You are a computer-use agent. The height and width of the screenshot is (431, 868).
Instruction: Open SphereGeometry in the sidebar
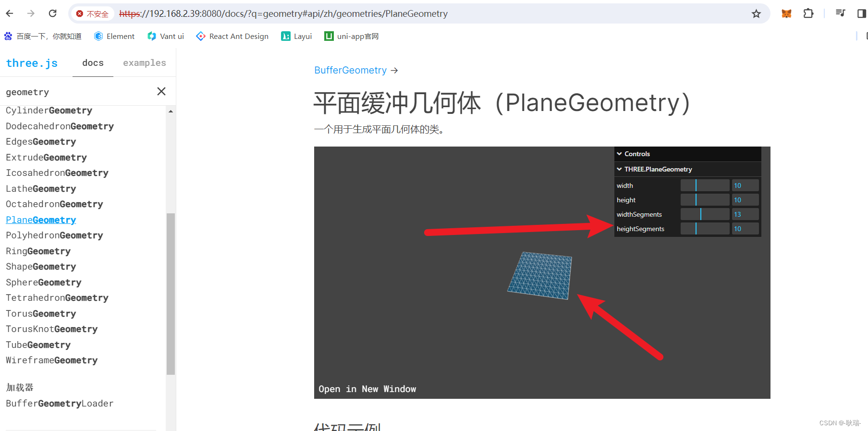44,283
